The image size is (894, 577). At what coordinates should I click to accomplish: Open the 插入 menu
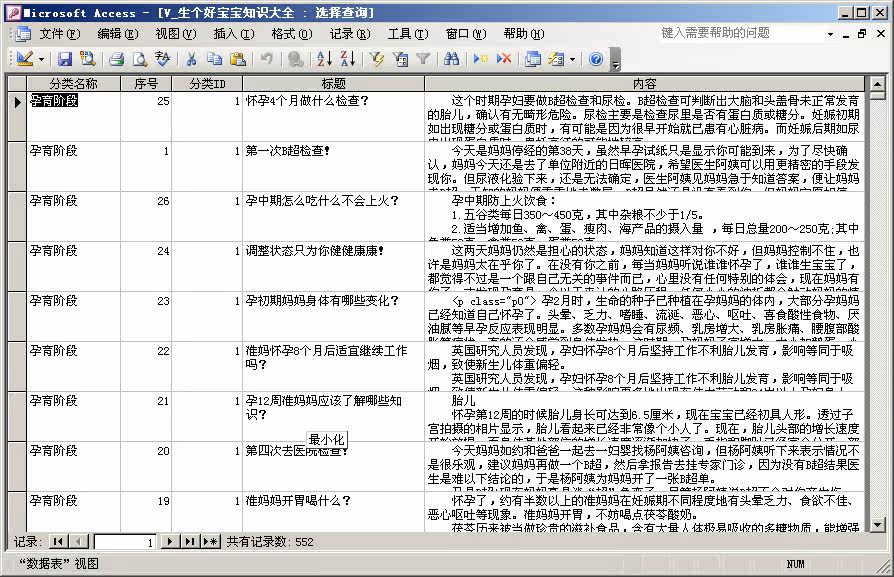point(234,34)
